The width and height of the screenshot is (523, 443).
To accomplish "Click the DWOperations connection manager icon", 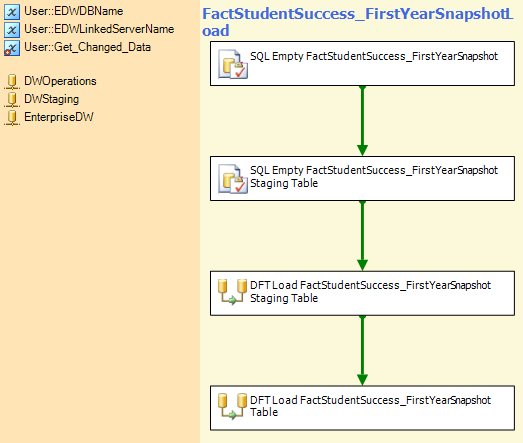I will (x=12, y=82).
